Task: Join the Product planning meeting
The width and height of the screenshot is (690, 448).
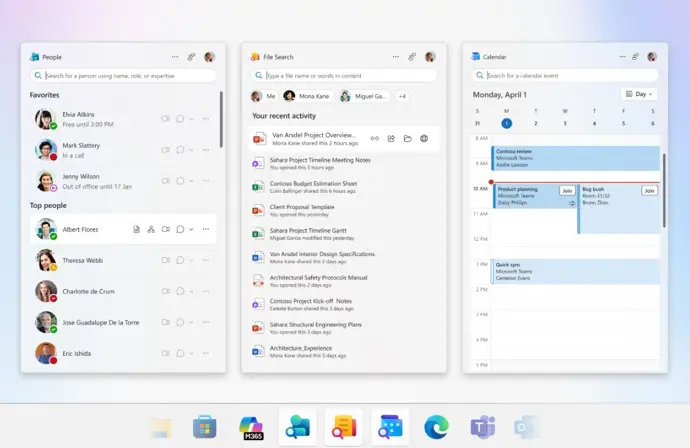Action: 567,191
